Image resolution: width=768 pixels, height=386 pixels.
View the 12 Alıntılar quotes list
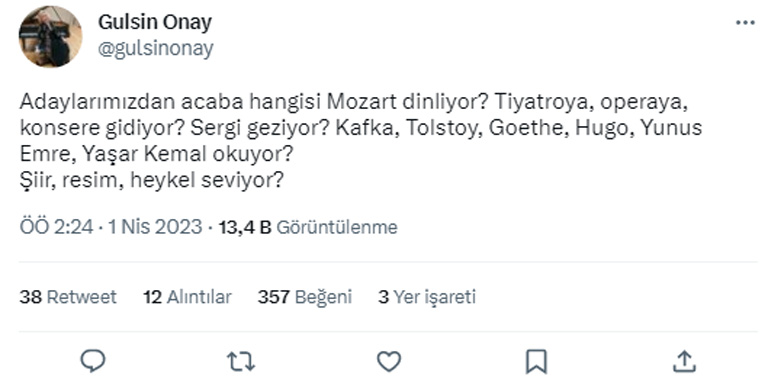point(187,297)
